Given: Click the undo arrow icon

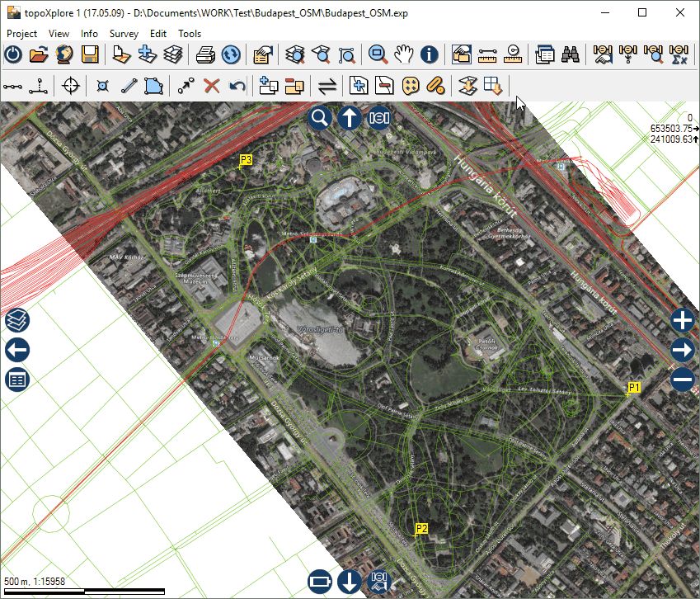Looking at the screenshot, I should point(237,85).
